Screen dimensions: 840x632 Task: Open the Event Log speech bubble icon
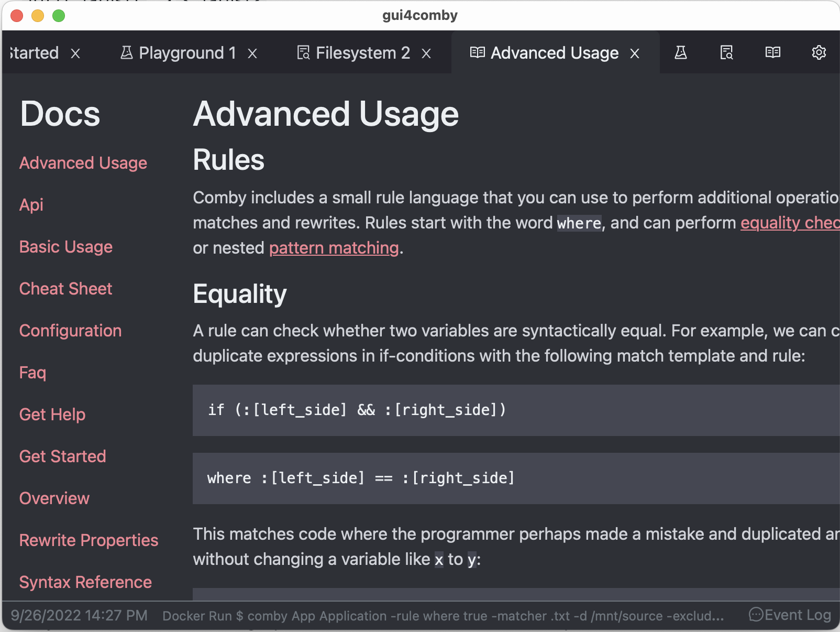pos(756,614)
